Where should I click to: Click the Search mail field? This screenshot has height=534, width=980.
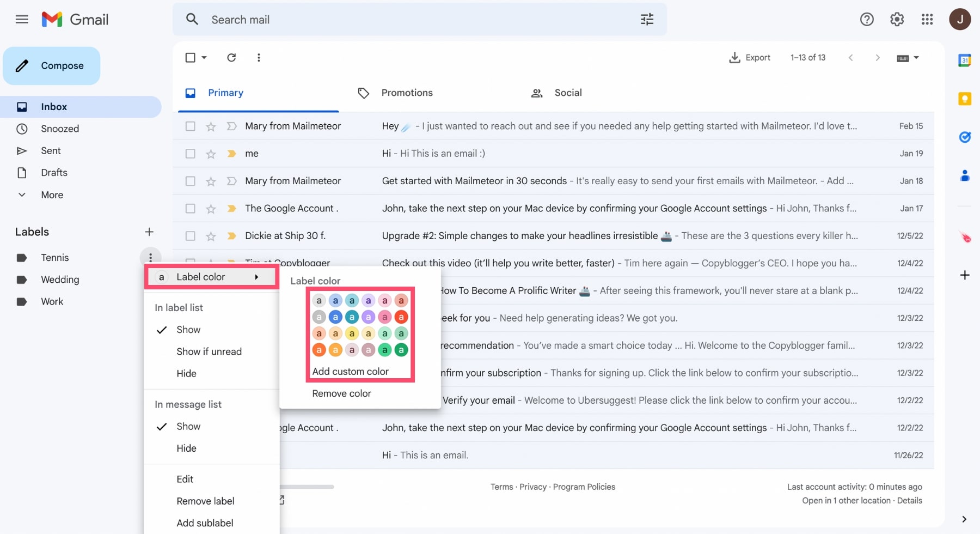[x=419, y=20]
